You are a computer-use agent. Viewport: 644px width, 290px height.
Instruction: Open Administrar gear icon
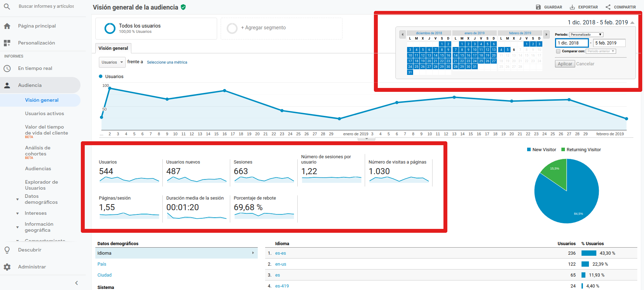pyautogui.click(x=7, y=267)
